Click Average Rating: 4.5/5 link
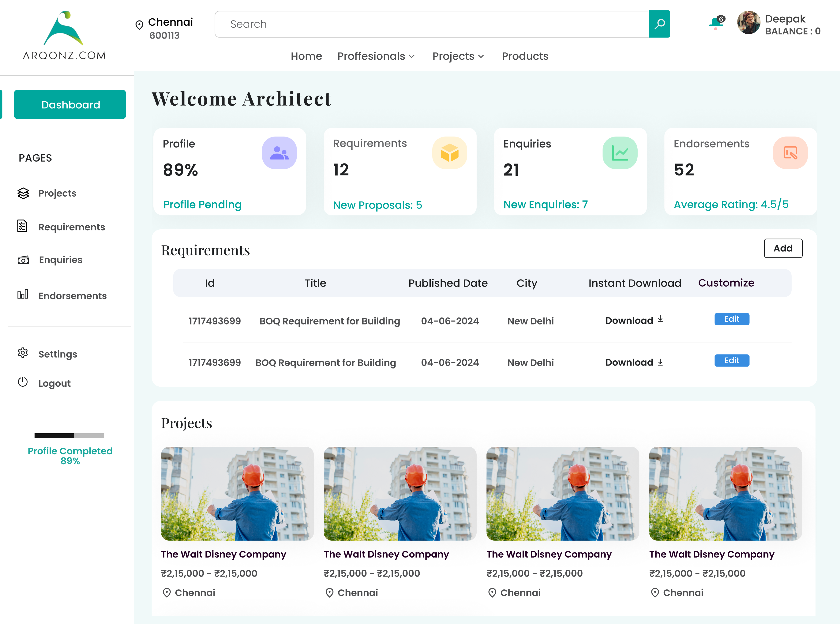 (x=731, y=204)
